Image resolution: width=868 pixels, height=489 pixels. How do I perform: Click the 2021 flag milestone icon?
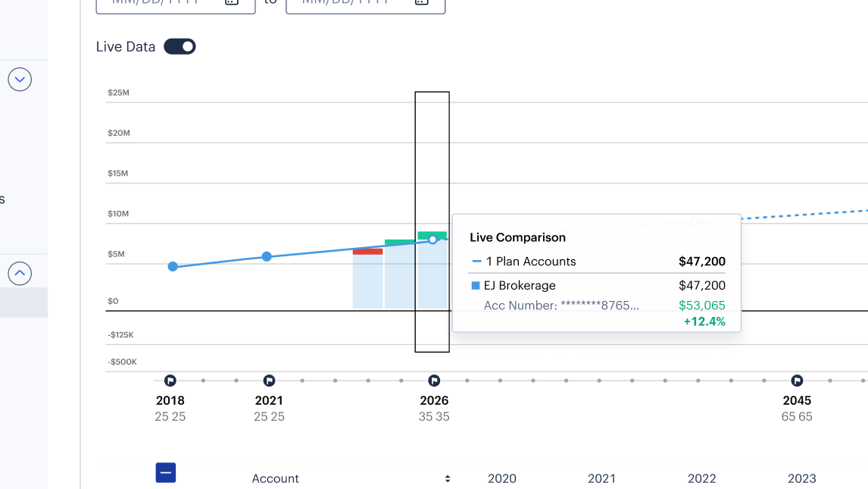[x=269, y=381]
